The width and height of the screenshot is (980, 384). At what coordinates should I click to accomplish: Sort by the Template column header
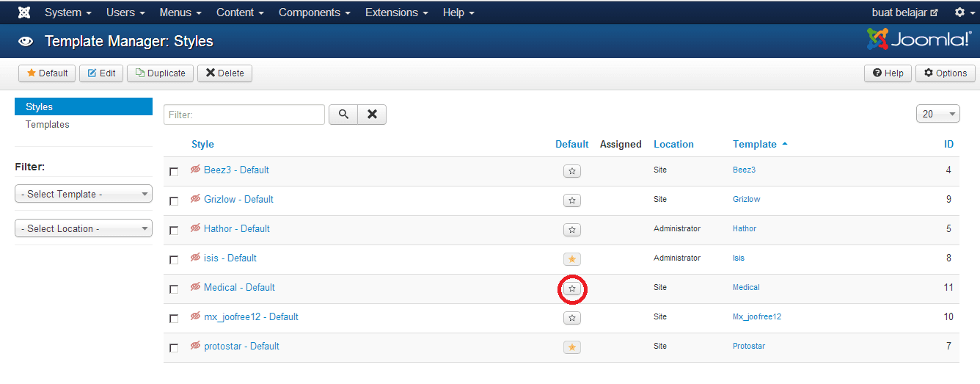point(760,144)
